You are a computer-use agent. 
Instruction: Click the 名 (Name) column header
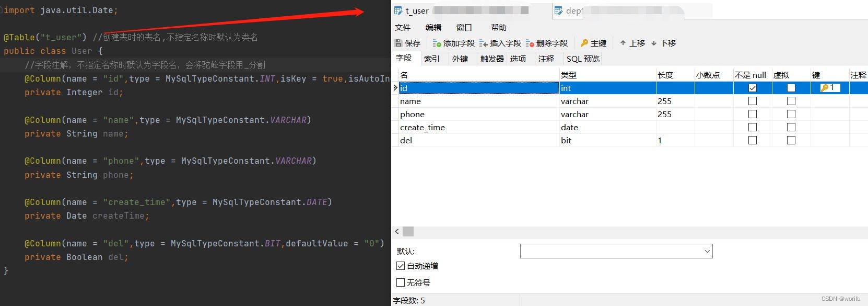(479, 75)
